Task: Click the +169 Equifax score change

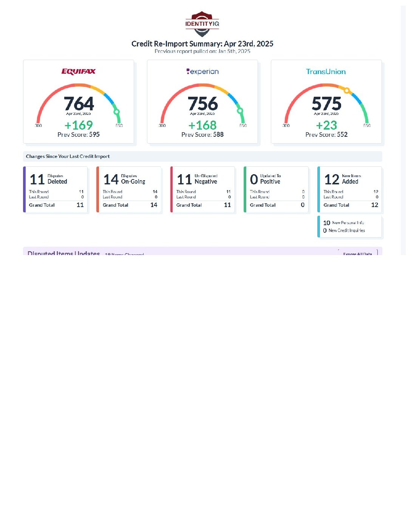Action: 79,125
